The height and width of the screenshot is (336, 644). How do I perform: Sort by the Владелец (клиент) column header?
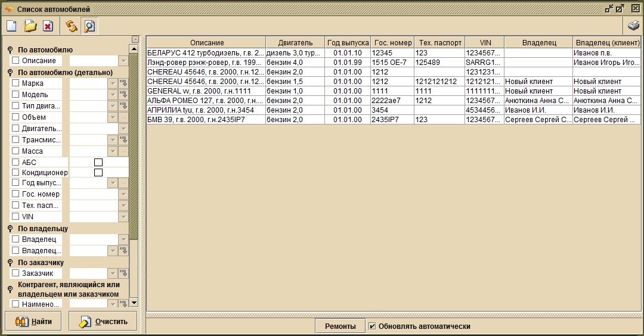pyautogui.click(x=607, y=43)
